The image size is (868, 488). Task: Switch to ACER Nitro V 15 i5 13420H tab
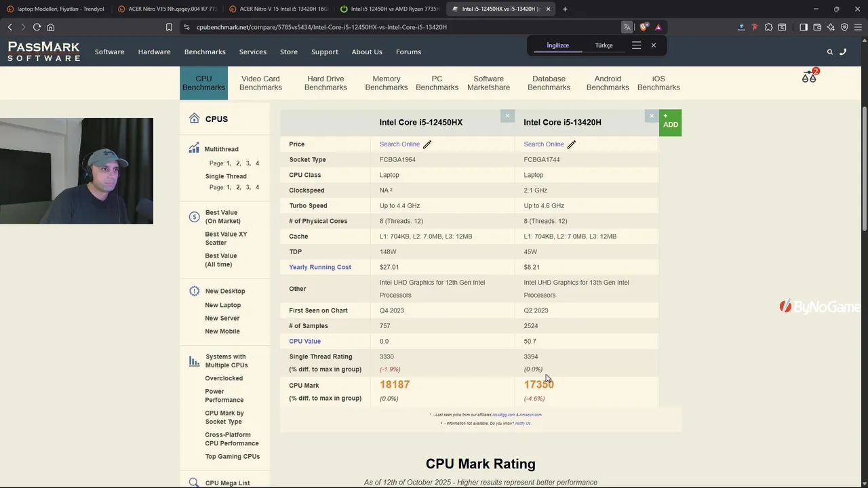[278, 9]
